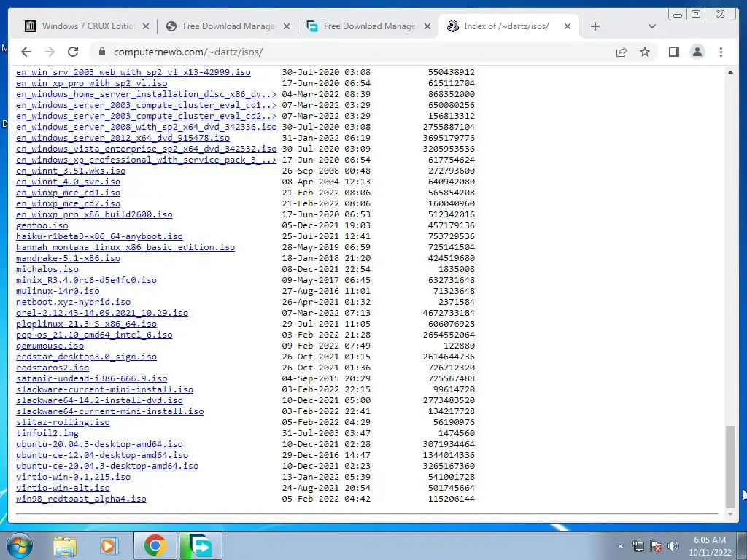Click ubuntu-ce-12.04-desktop-amd64.iso link
Image resolution: width=747 pixels, height=560 pixels.
click(102, 456)
